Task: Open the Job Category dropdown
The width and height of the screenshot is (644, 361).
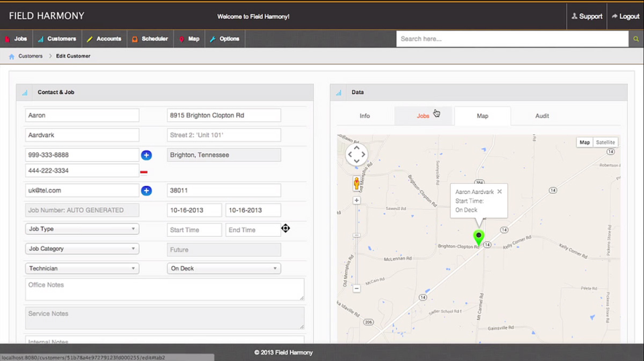Action: (82, 248)
